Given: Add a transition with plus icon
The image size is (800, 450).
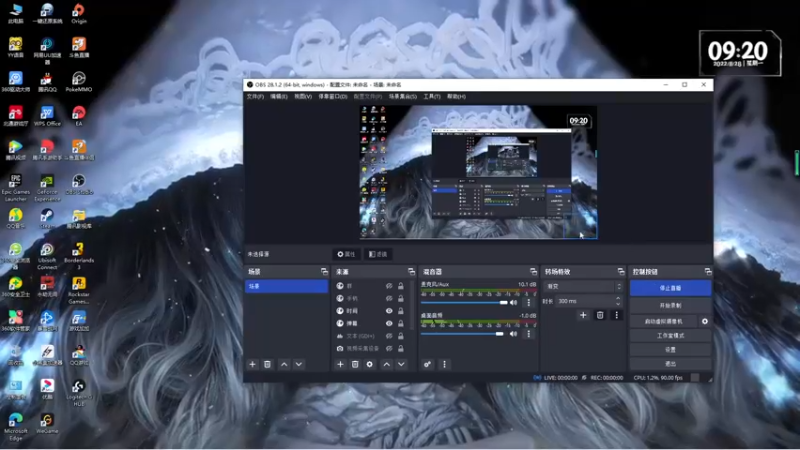Looking at the screenshot, I should (583, 315).
